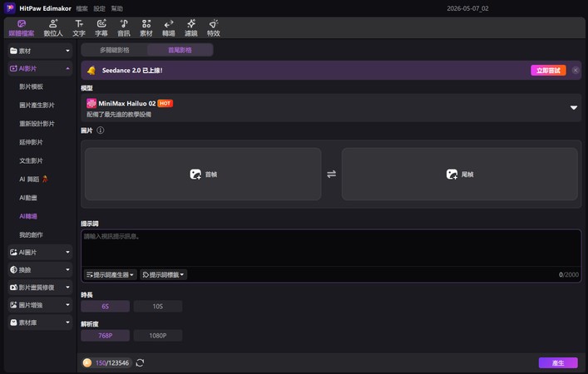Choose 768P resolution

(106, 336)
